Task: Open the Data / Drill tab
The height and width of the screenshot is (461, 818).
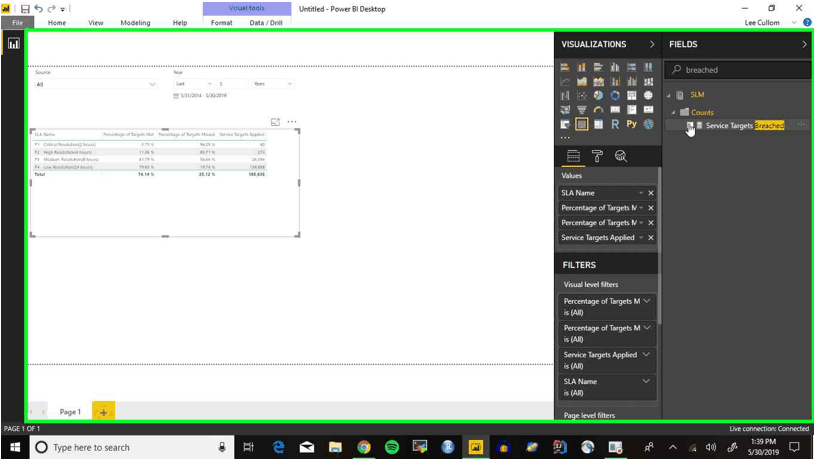Action: click(x=266, y=22)
